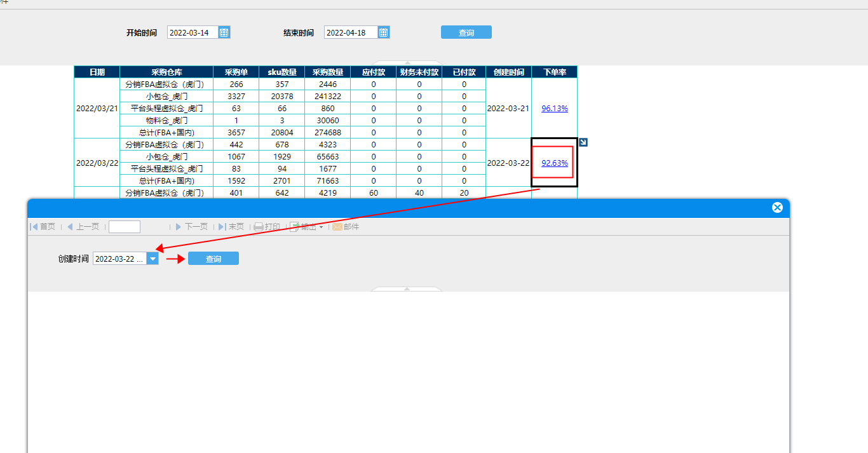
Task: Open the 96.13% order rate link
Action: [x=555, y=109]
